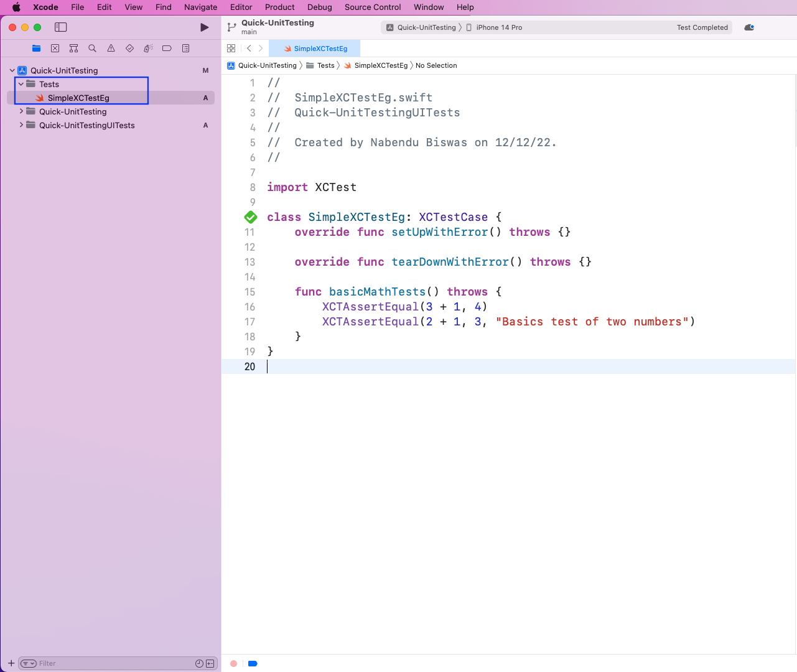Collapse the Quick-UnitTesting project root

(x=12, y=70)
